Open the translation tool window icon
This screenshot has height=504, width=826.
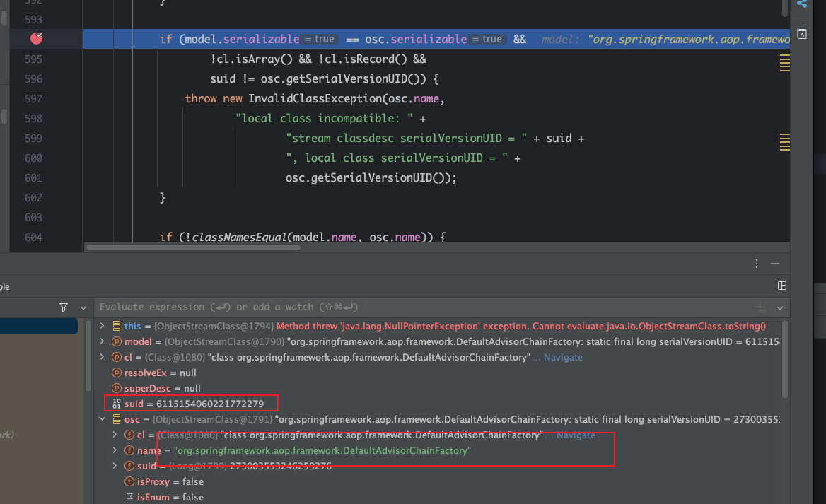pos(802,33)
